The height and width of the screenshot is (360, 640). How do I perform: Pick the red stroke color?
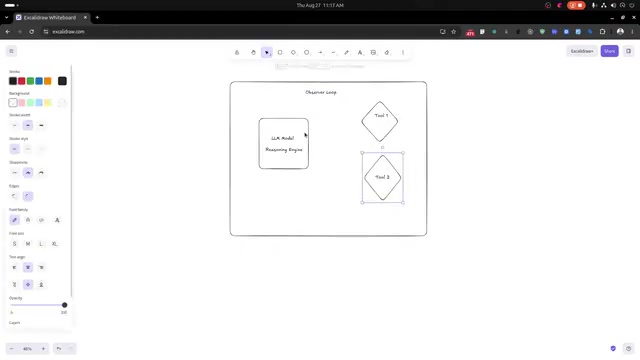click(22, 81)
